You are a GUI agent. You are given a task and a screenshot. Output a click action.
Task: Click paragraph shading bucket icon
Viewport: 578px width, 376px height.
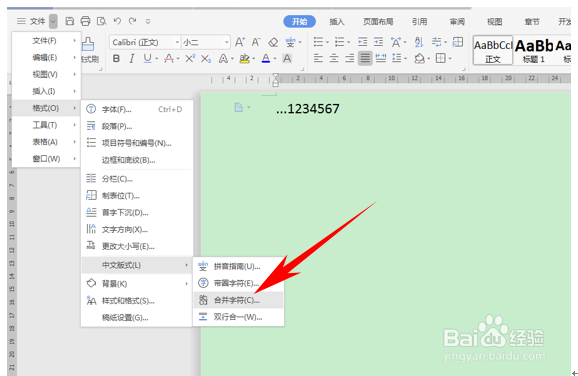[419, 58]
